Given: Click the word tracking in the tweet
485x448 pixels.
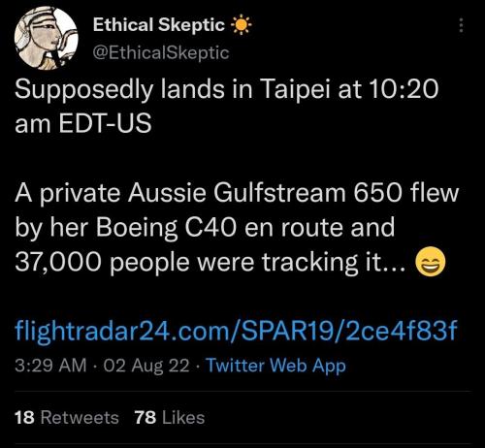Looking at the screenshot, I should tap(310, 263).
